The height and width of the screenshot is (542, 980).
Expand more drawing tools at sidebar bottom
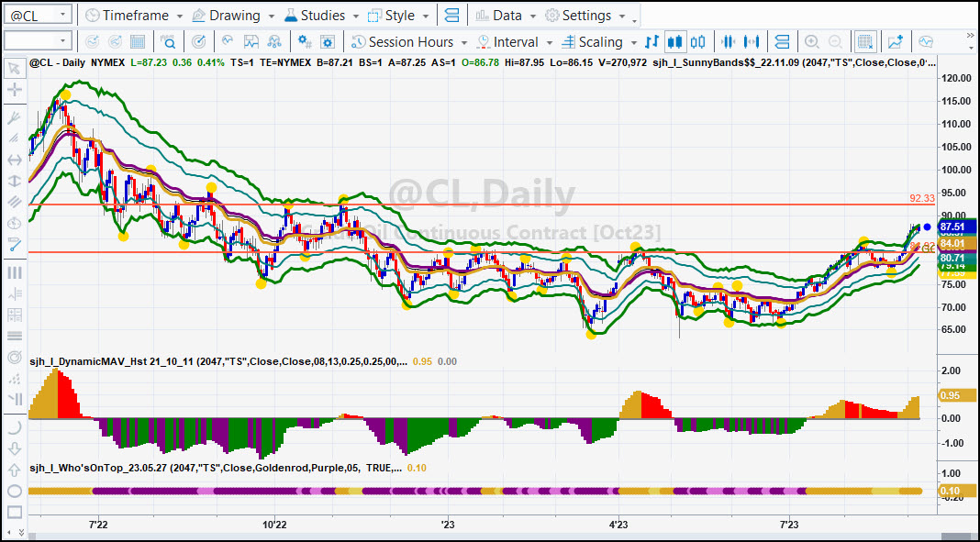click(20, 533)
